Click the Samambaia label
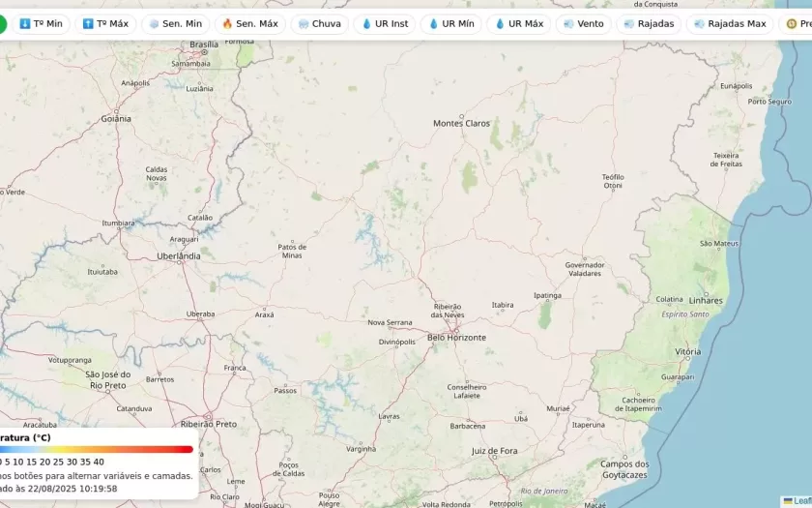Image resolution: width=812 pixels, height=508 pixels. tap(191, 64)
